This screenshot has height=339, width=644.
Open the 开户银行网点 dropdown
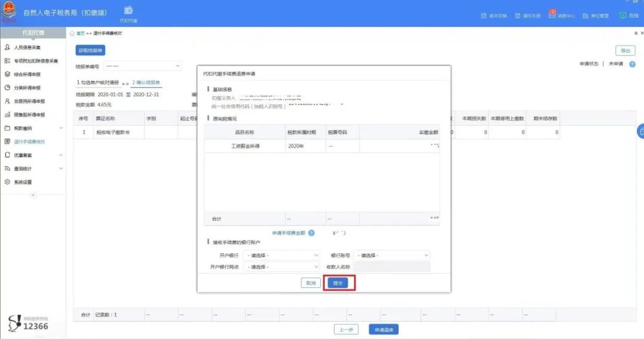[283, 267]
